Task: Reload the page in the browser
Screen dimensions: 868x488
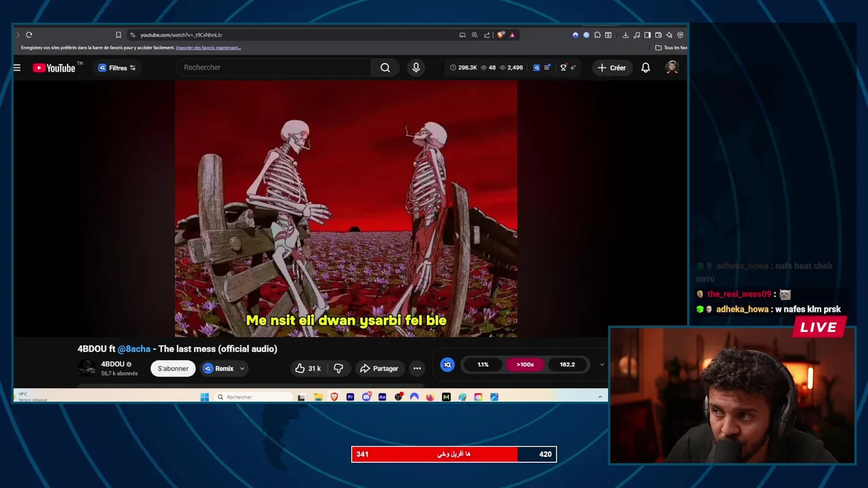Action: (28, 35)
